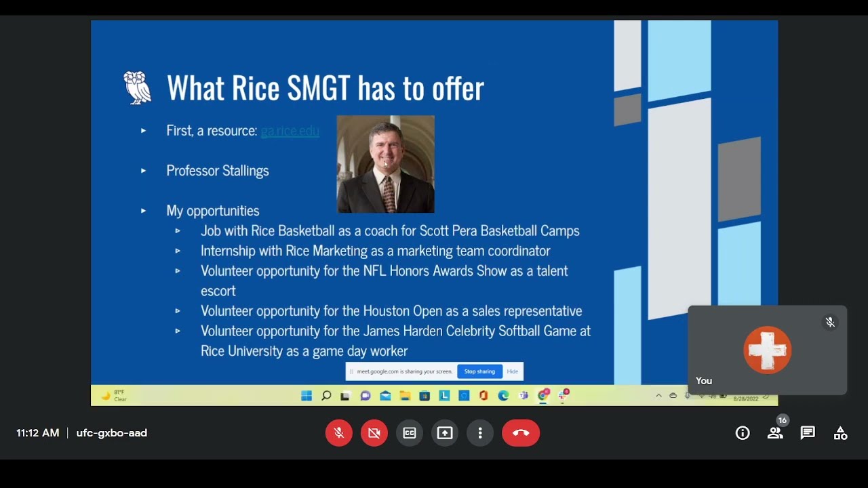
Task: Click the Professor Stallings photo
Action: pyautogui.click(x=386, y=164)
